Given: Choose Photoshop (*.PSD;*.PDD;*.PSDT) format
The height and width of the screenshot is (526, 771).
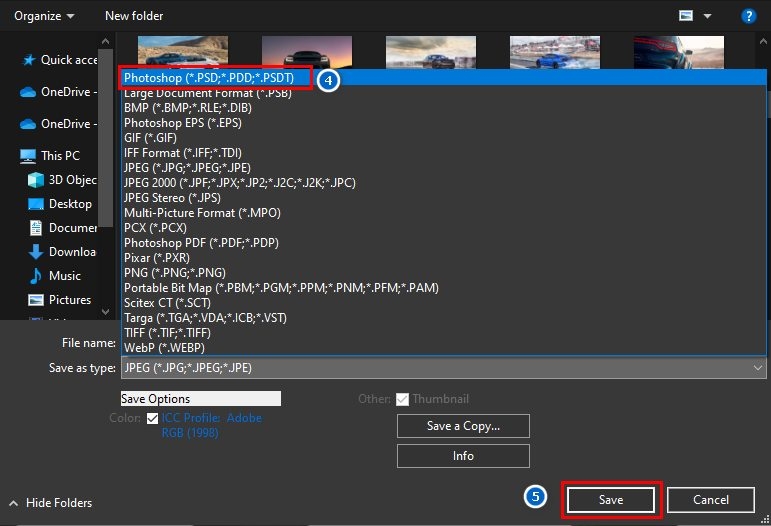Looking at the screenshot, I should pyautogui.click(x=443, y=78).
